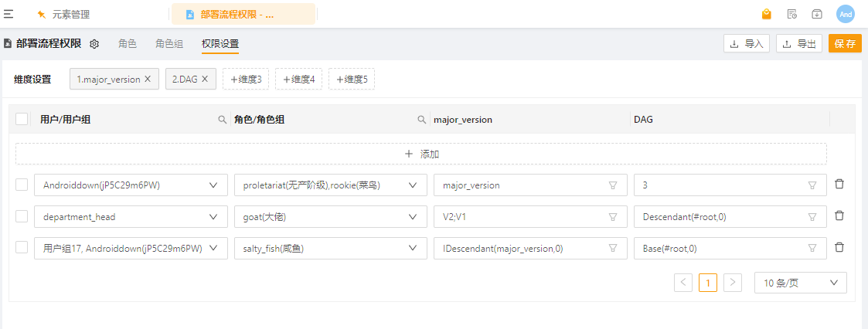Click search icon in 角色/角色组 column header
Viewport: 868px width, 329px height.
click(x=422, y=120)
